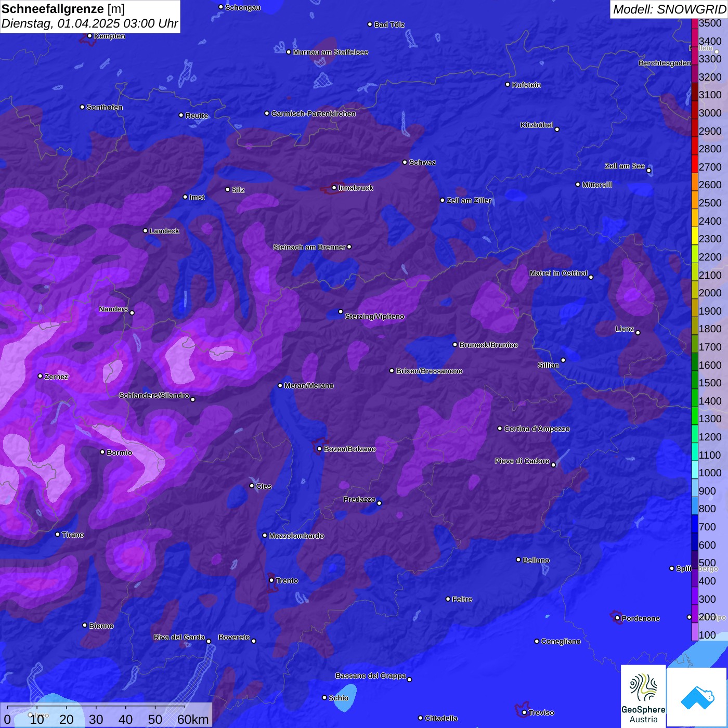
Task: Click the Kitzbühel label
Action: click(x=537, y=125)
